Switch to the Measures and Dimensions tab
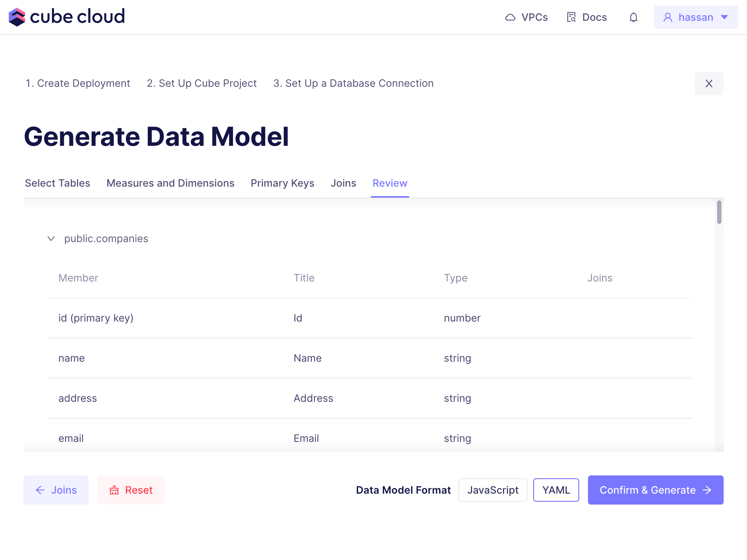This screenshot has height=560, width=747. point(170,183)
